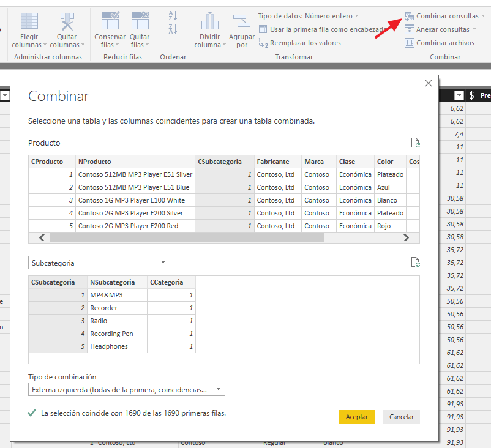Refresh the Subcategoria table preview icon
The image size is (491, 448).
point(415,262)
